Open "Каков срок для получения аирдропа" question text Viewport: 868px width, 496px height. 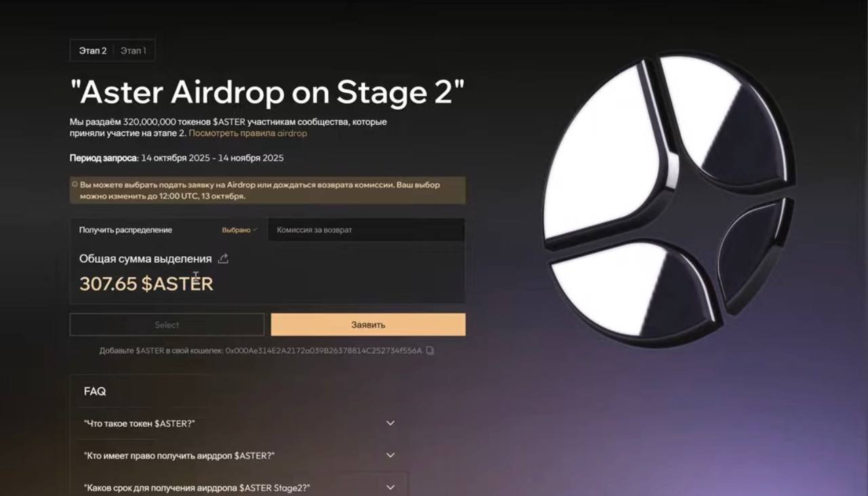[197, 488]
